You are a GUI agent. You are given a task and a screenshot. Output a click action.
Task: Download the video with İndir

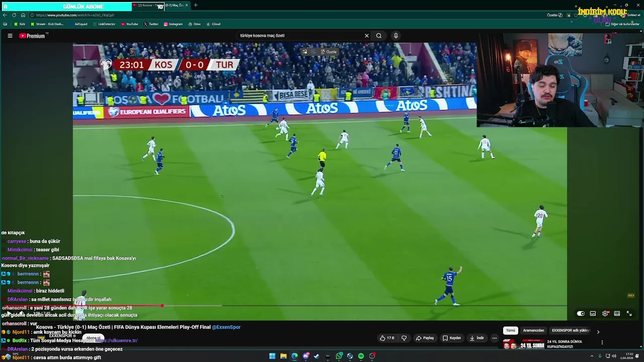(477, 338)
